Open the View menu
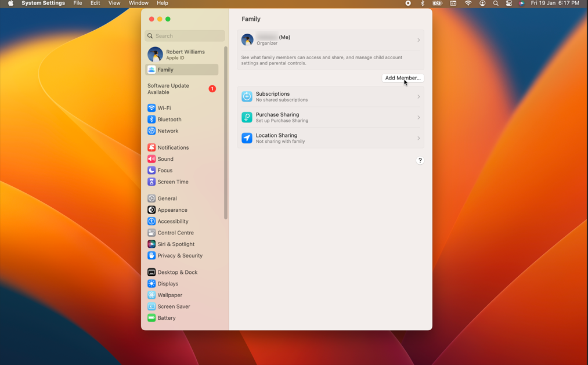 (x=114, y=3)
